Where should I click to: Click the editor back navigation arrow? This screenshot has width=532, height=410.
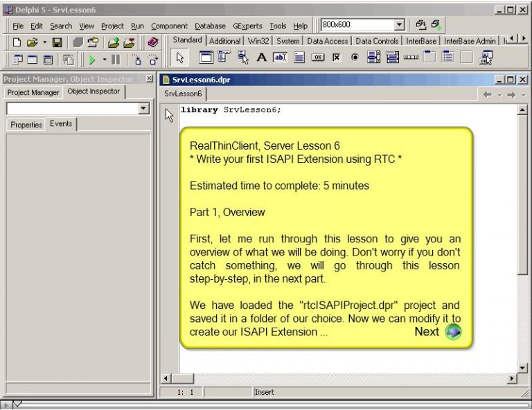coord(488,95)
